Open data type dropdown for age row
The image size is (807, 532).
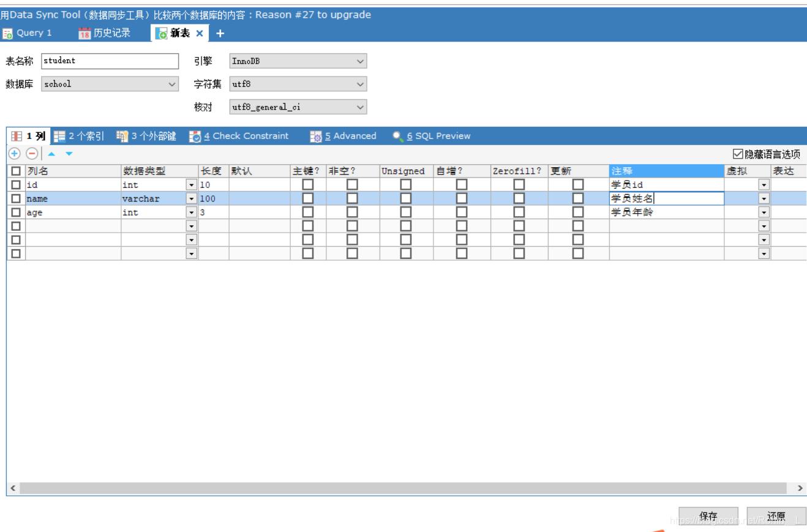tap(192, 212)
